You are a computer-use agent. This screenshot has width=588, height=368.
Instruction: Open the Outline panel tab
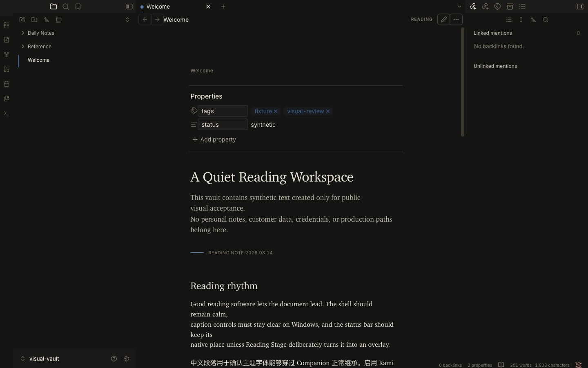click(522, 7)
